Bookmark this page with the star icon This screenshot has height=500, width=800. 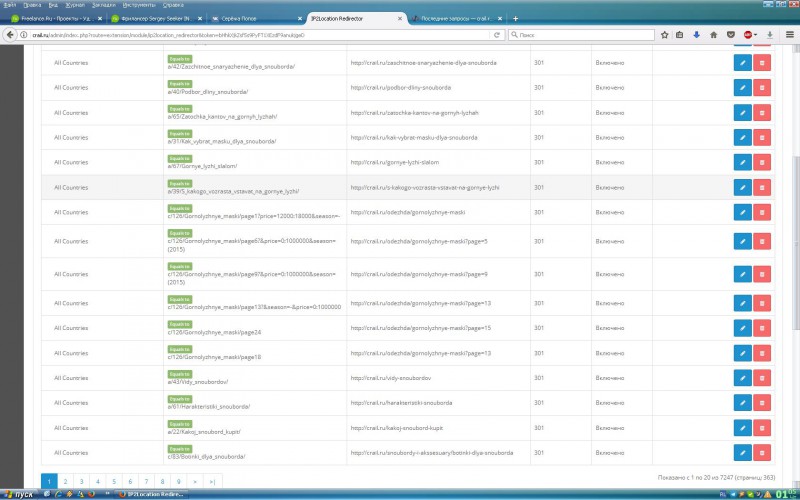(x=664, y=35)
